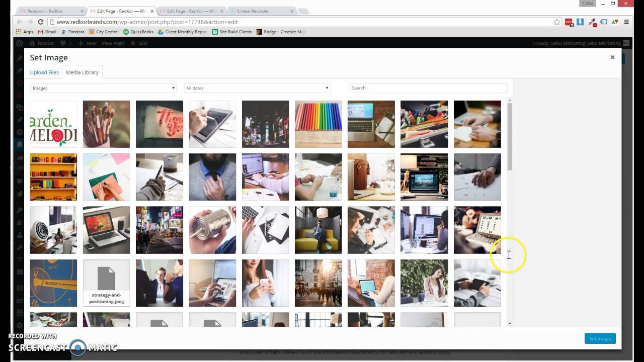
Task: Open the Gmail bookmark
Action: [47, 32]
